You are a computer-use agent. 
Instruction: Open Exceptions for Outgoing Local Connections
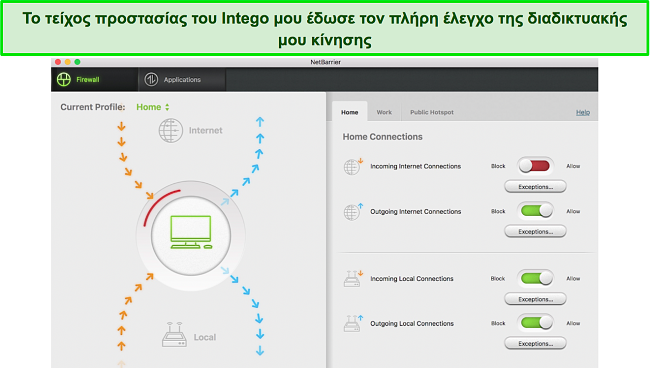535,343
